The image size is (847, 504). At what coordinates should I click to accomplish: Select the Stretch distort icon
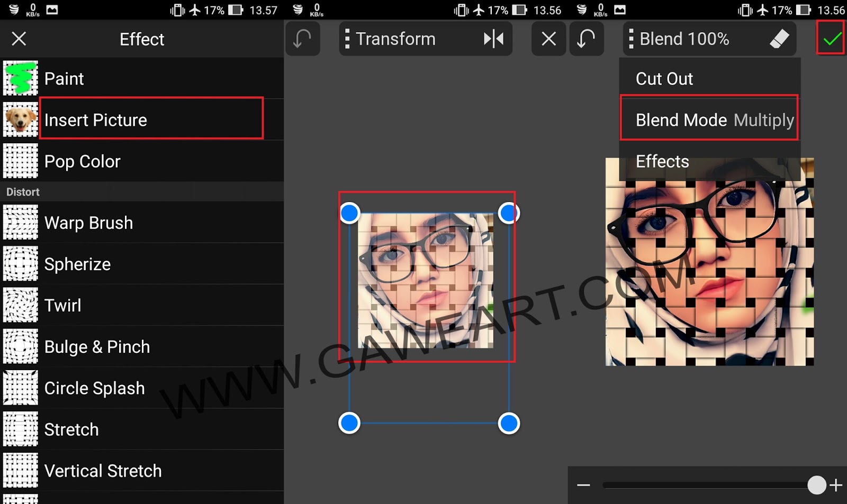pos(20,429)
